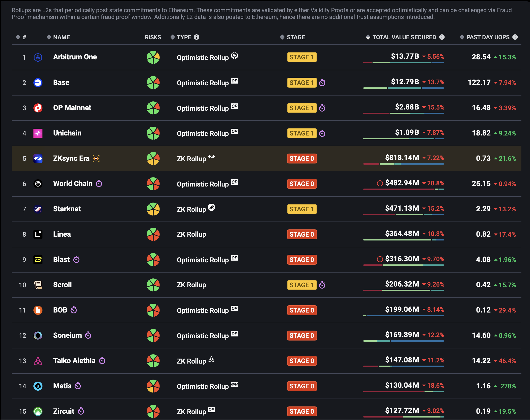Click the Soneium logo icon
The height and width of the screenshot is (420, 530).
click(38, 336)
